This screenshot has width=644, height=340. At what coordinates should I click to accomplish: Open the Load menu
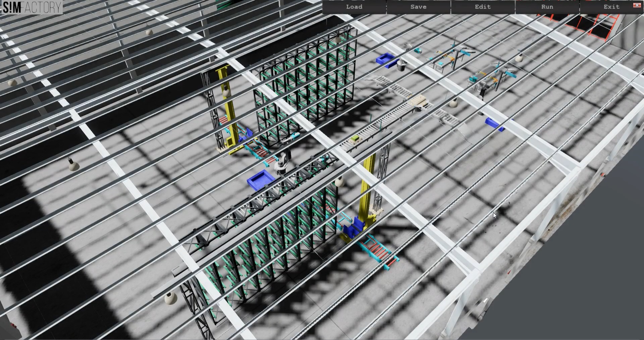pos(354,7)
